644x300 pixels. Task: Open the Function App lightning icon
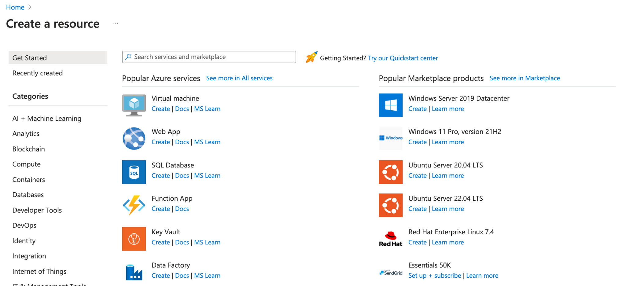pyautogui.click(x=134, y=205)
